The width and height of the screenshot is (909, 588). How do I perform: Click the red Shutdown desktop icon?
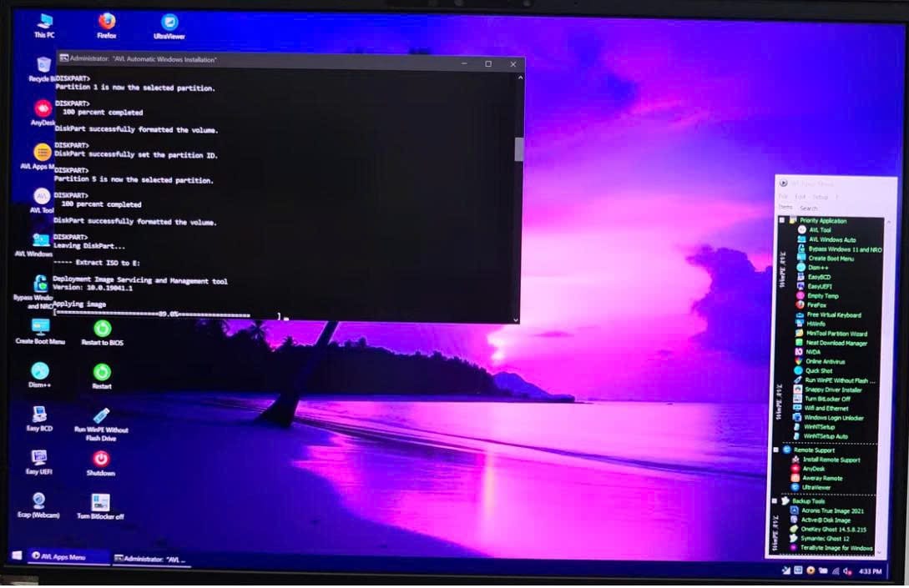point(101,464)
